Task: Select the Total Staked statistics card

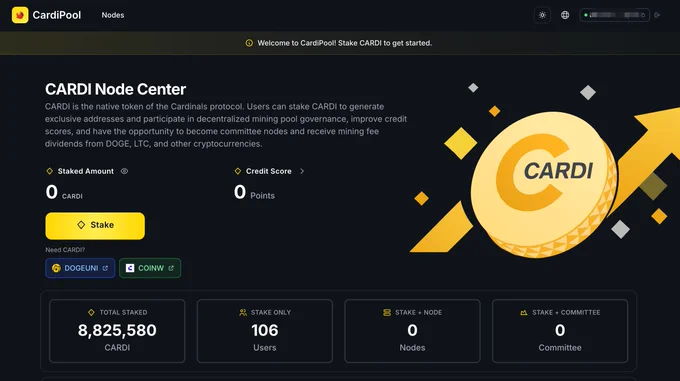Action: (x=117, y=331)
